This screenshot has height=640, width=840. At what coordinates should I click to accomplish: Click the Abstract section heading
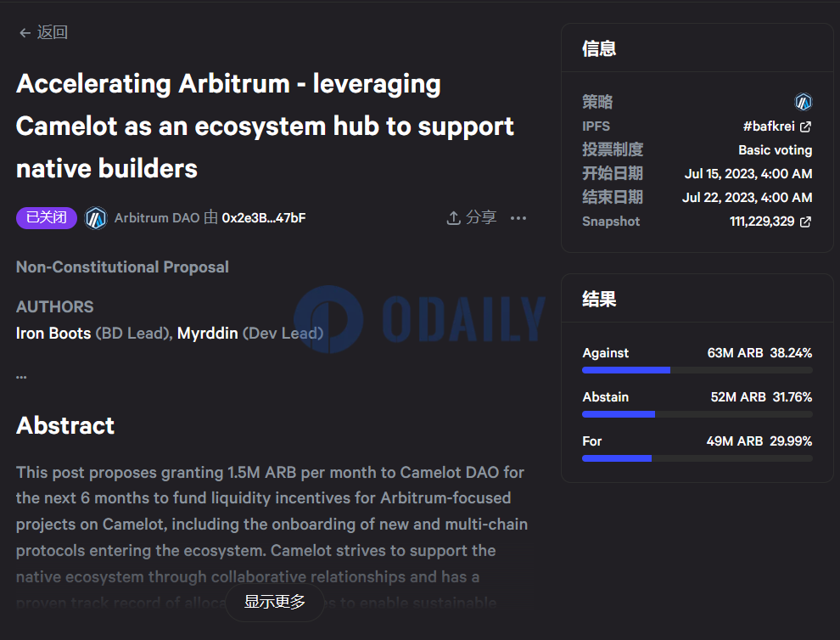[x=65, y=425]
